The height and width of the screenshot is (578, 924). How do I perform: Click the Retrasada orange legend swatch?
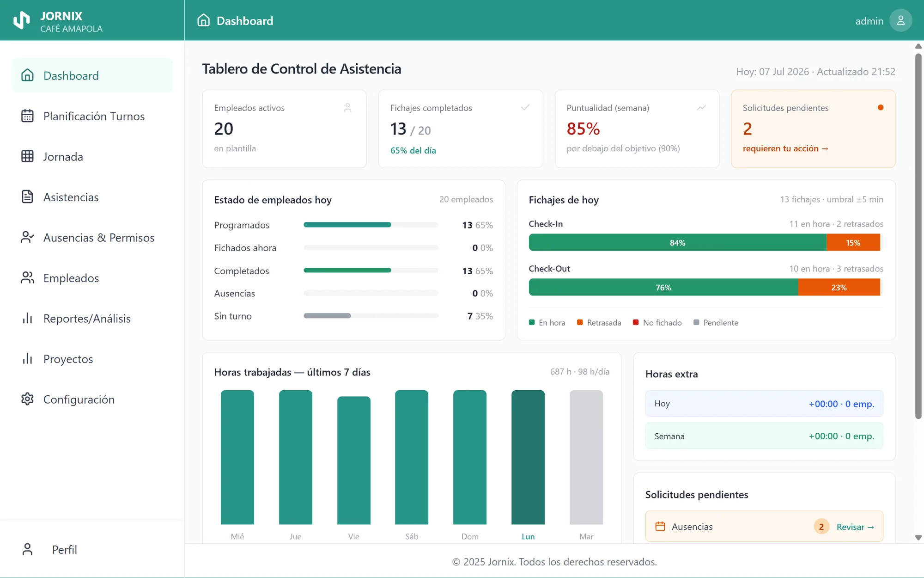[580, 322]
